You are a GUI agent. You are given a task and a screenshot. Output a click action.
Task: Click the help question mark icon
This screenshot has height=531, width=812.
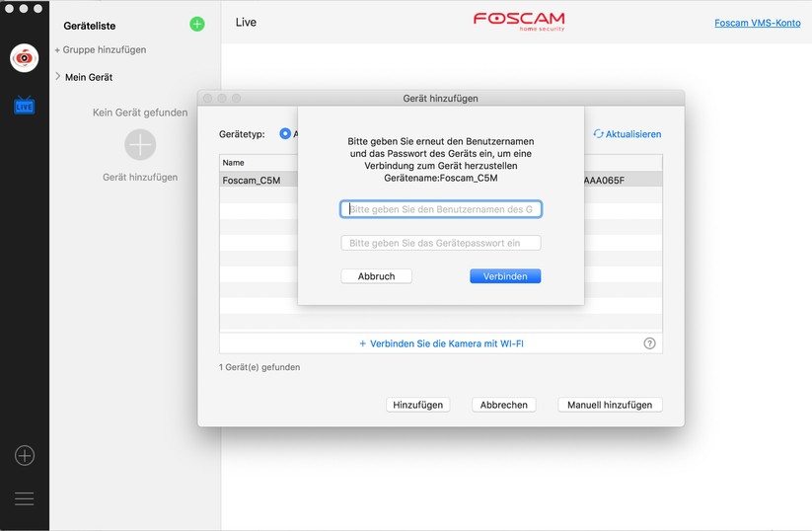tap(649, 342)
